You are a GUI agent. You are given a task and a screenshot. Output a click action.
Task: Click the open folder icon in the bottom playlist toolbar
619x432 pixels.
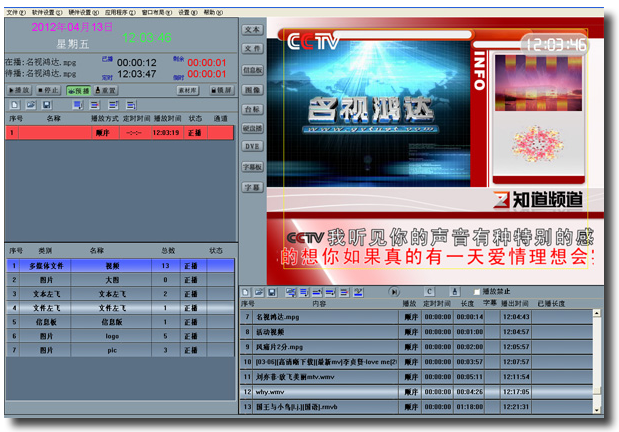[259, 292]
